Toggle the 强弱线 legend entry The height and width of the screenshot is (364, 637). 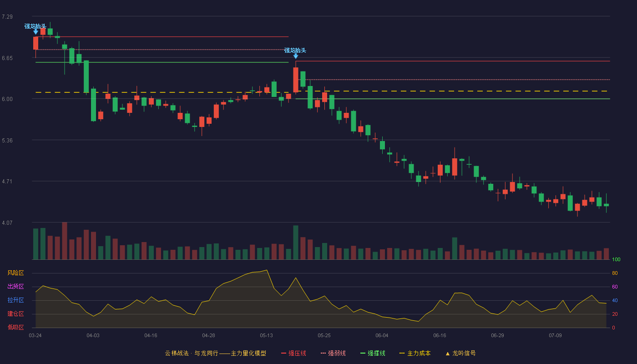pos(333,353)
